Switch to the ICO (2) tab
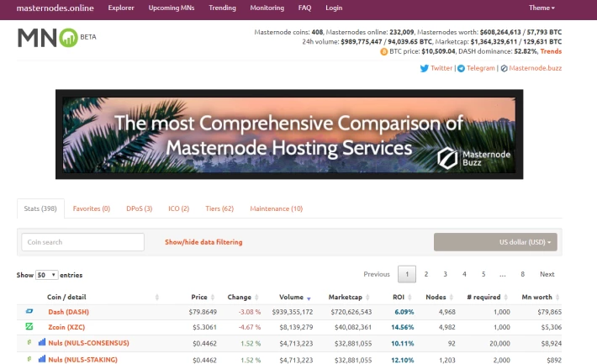The height and width of the screenshot is (364, 597). (178, 208)
